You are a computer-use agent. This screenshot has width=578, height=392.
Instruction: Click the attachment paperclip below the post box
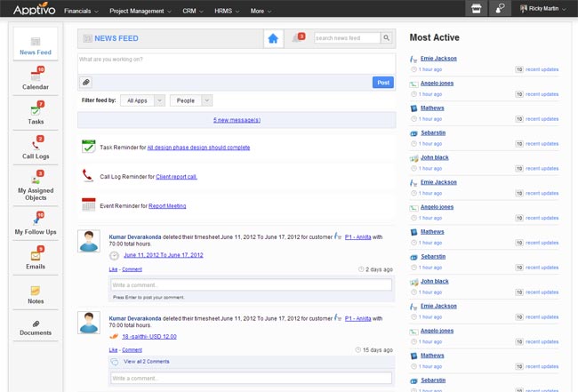point(86,82)
